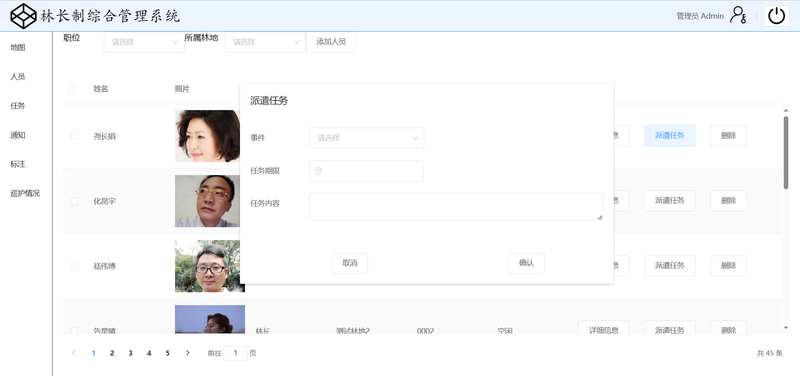The height and width of the screenshot is (376, 800).
Task: Click 派遣任务 for 尧长娟
Action: tap(669, 136)
